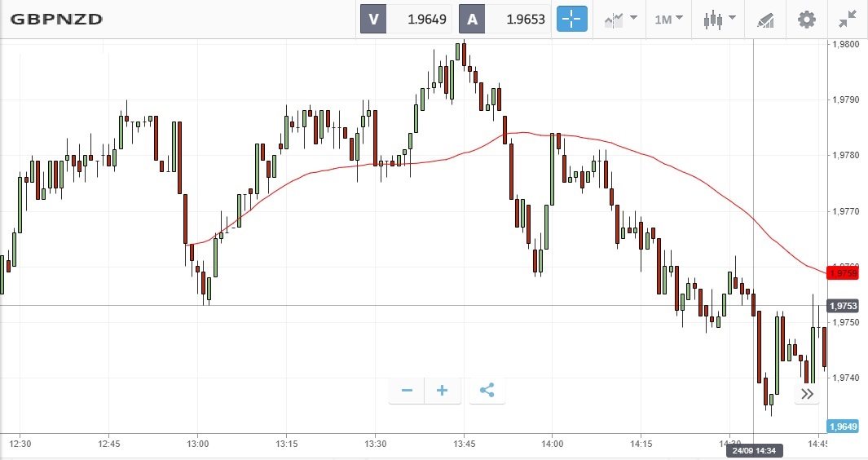Click the 1.9753 crosshair price label
This screenshot has height=460, width=868.
(x=843, y=306)
